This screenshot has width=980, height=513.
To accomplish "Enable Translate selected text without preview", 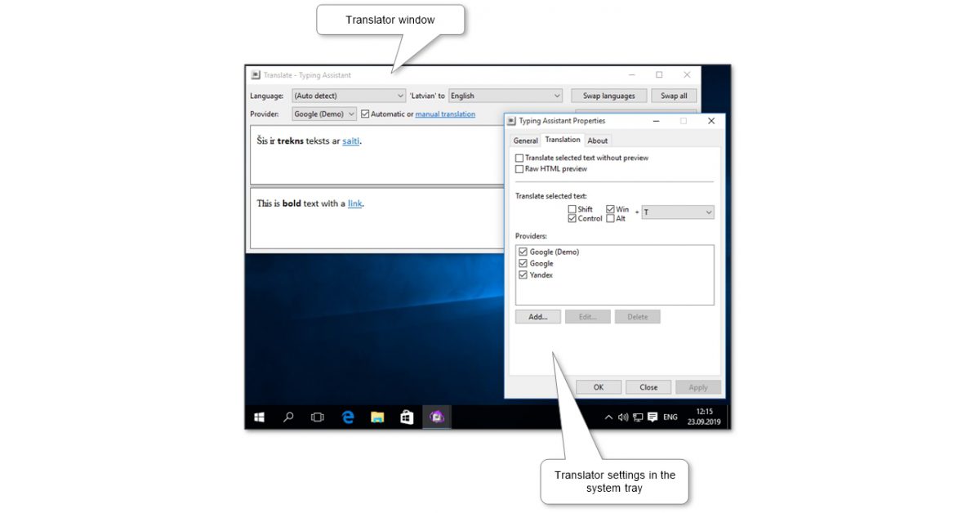I will pyautogui.click(x=519, y=158).
